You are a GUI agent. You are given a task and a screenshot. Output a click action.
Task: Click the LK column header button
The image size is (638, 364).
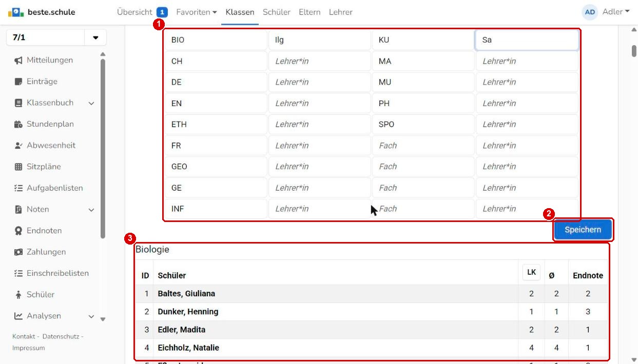[531, 273]
